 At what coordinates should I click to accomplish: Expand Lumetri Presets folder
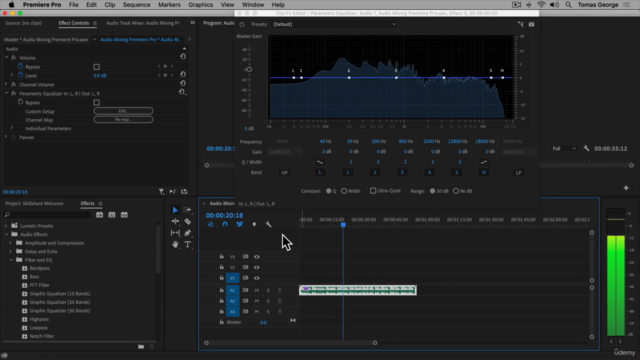point(6,226)
